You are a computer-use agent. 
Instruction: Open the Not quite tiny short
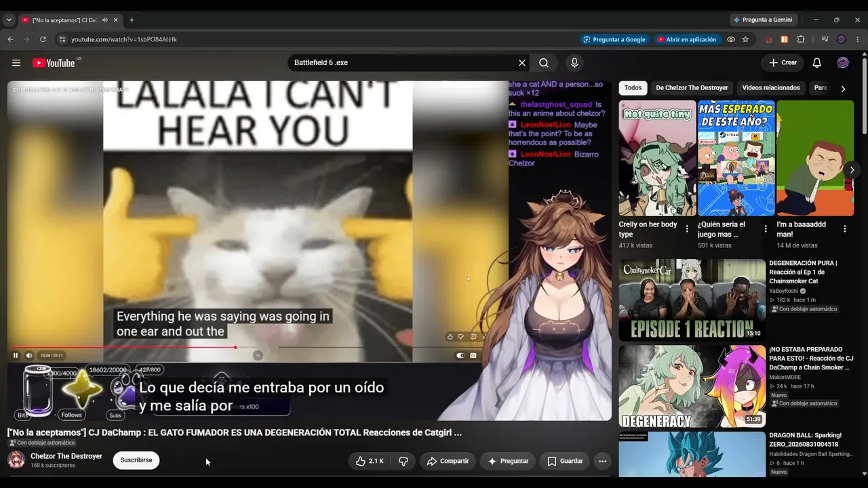657,158
